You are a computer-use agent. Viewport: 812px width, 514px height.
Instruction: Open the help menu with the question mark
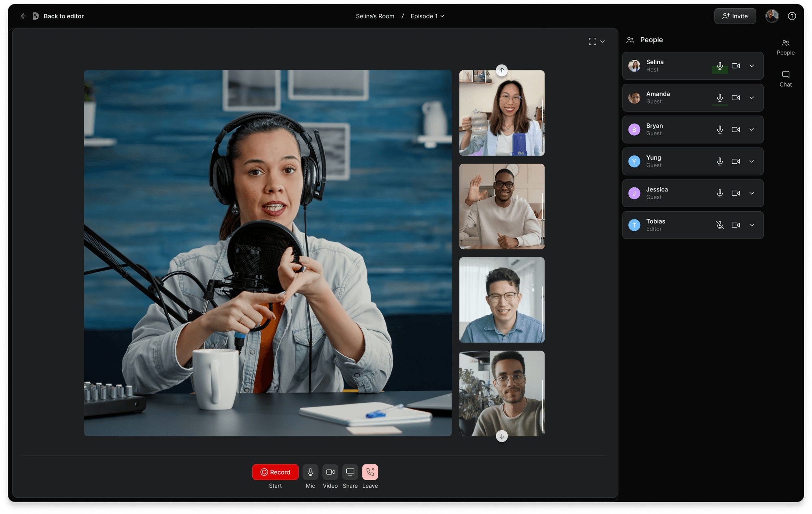(x=792, y=16)
